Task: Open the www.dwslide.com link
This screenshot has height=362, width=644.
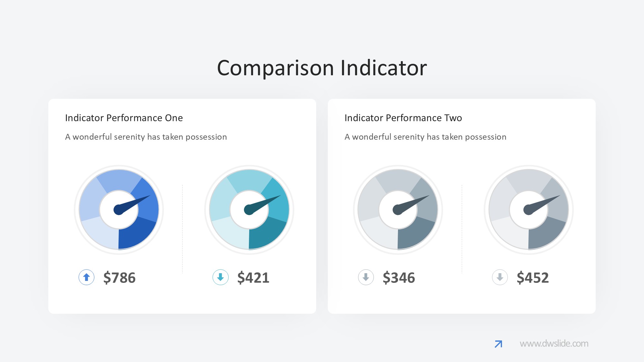Action: pyautogui.click(x=554, y=344)
